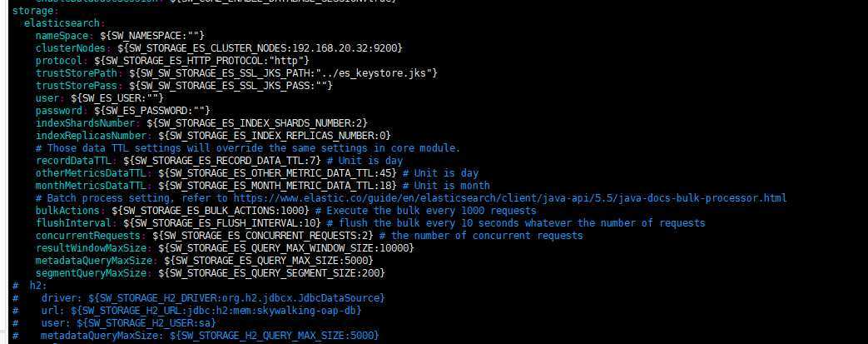Screen dimensions: 868x344
Task: Click the recordDataTTL line
Action: [219, 161]
